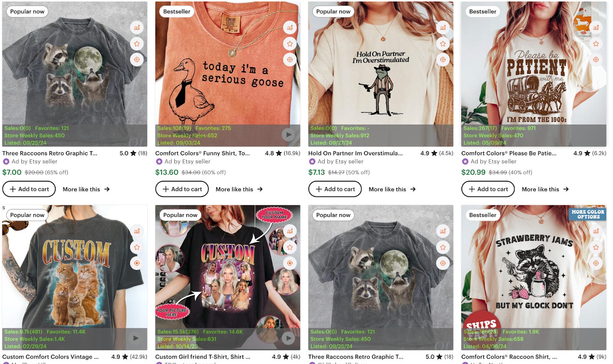Click the chart icon on second Three Raccoons listing
613x364 pixels.
[x=443, y=231]
